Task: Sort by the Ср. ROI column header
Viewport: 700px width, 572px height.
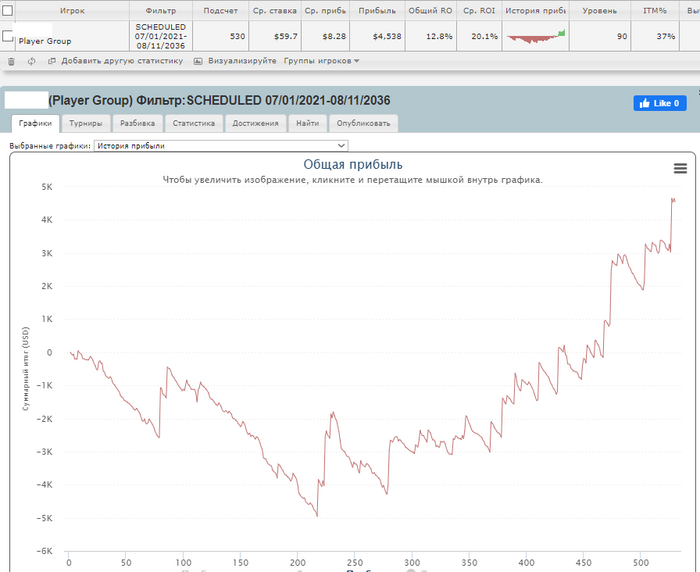Action: click(x=479, y=10)
